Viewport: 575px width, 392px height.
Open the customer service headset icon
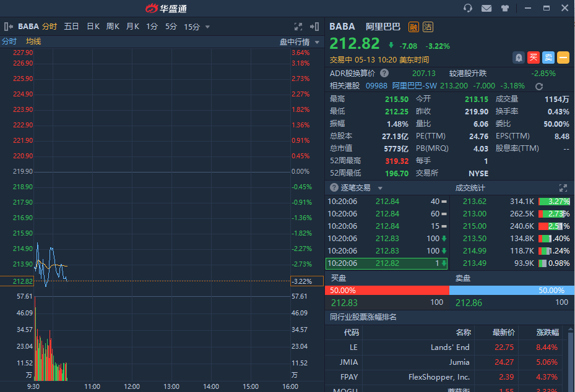(467, 8)
